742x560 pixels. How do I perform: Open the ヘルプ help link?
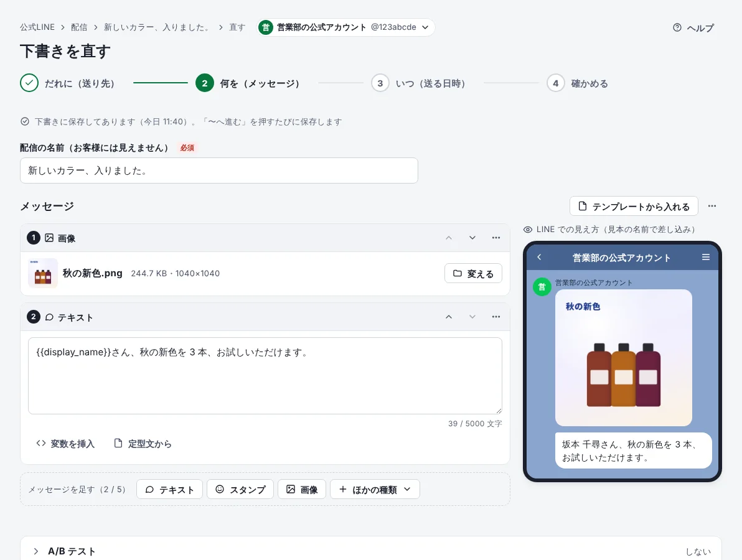point(693,28)
